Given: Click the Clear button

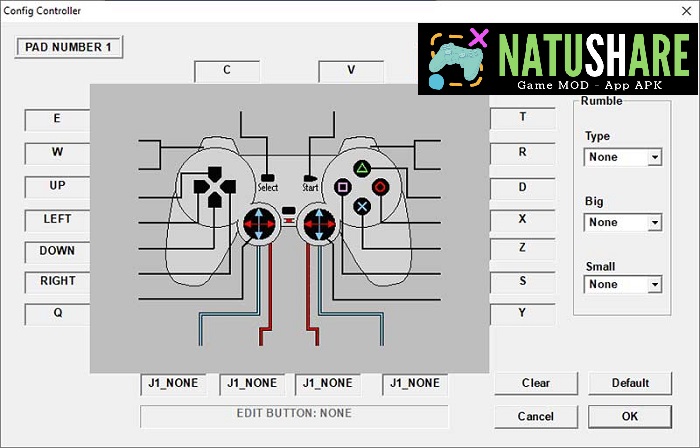Looking at the screenshot, I should 536,383.
